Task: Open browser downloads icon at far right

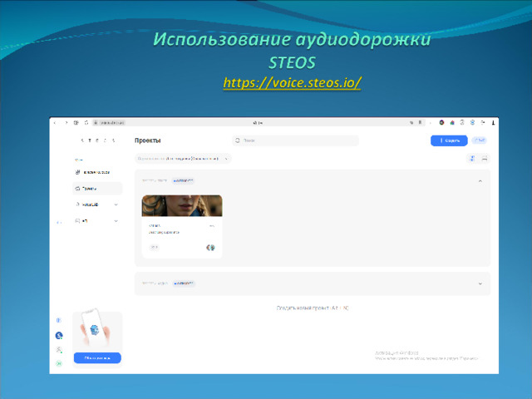Action: point(493,122)
